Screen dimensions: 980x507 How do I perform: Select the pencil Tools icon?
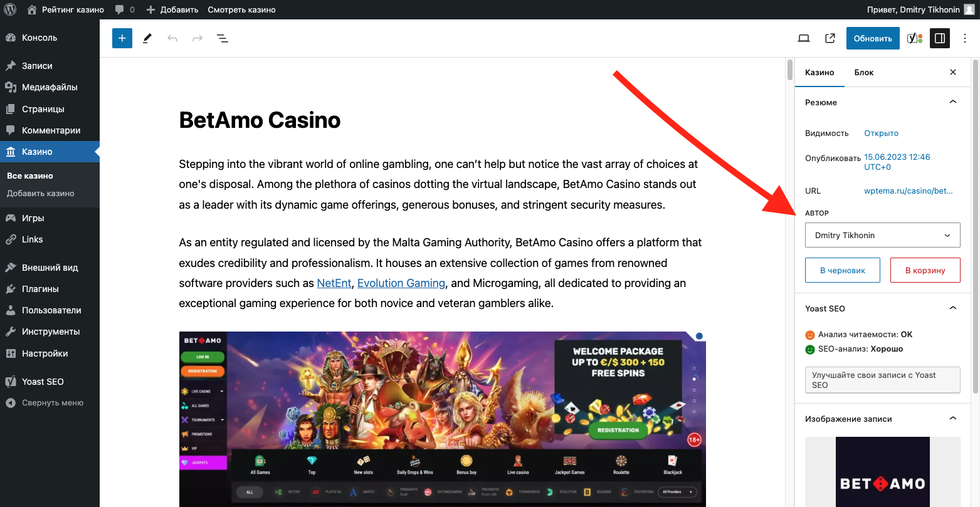(147, 38)
